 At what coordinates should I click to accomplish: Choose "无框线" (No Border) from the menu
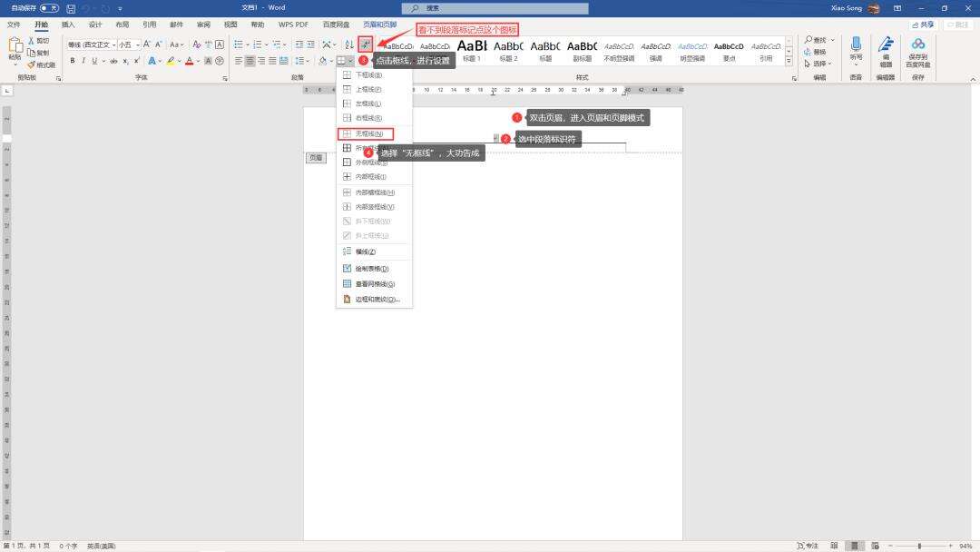(x=366, y=133)
